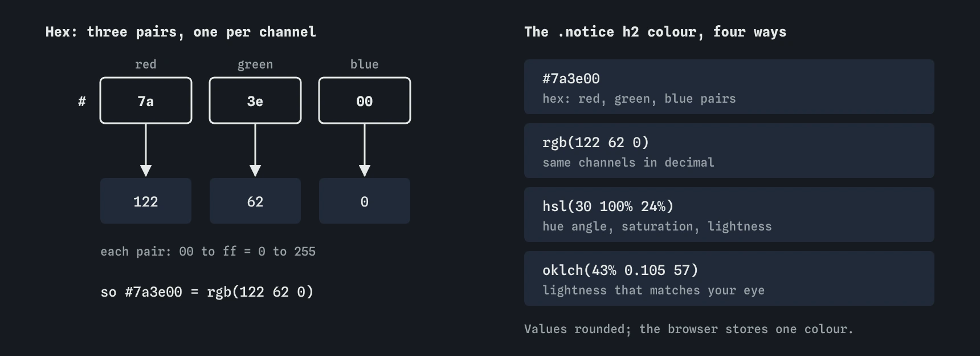Click the heading "Hex: three pairs, one per channel"
The width and height of the screenshot is (980, 356).
[181, 32]
